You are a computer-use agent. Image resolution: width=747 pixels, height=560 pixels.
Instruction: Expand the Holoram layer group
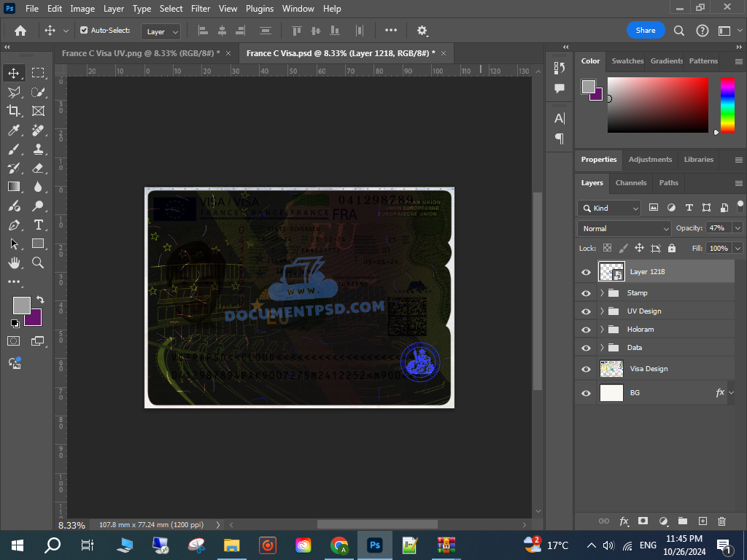pyautogui.click(x=602, y=329)
